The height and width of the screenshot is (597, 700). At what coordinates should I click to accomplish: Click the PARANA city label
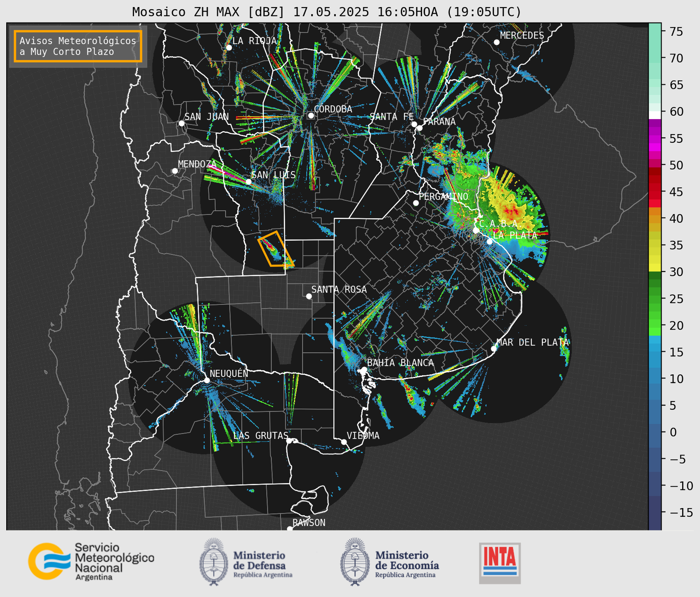click(x=439, y=122)
